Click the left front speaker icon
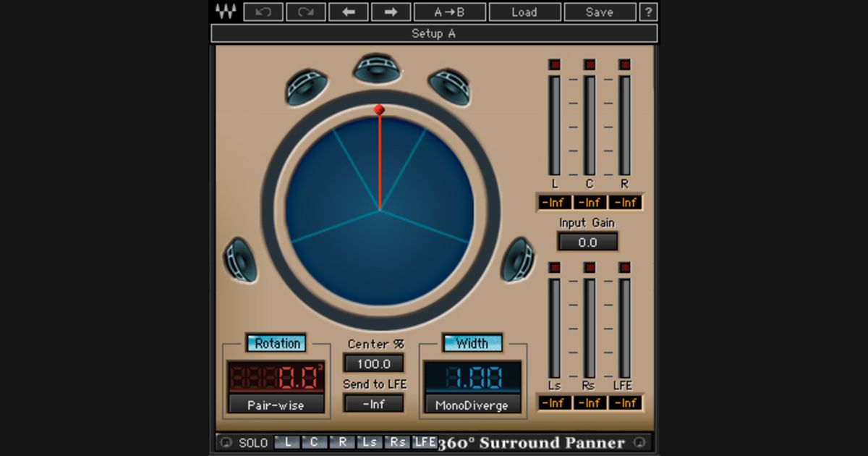 307,86
